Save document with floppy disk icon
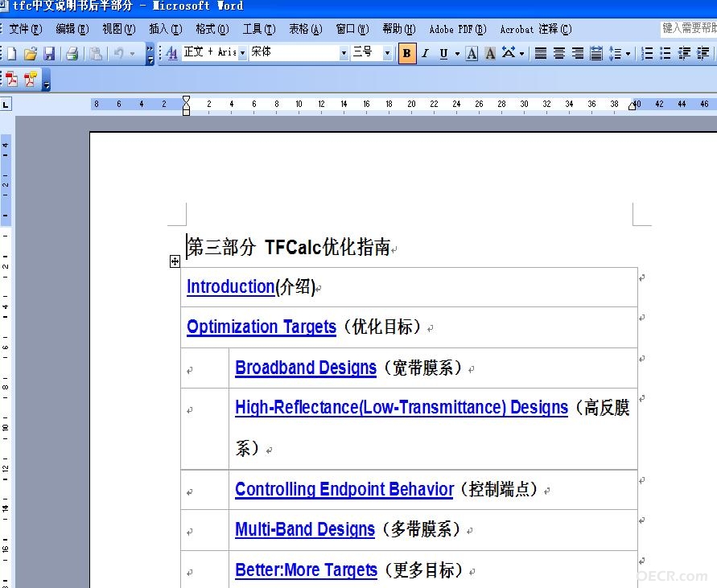717x588 pixels. tap(49, 54)
